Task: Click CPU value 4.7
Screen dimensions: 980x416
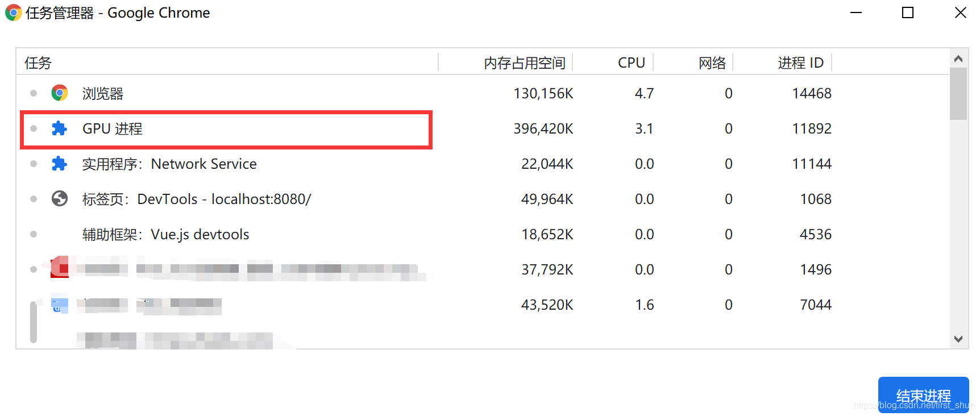Action: (644, 93)
